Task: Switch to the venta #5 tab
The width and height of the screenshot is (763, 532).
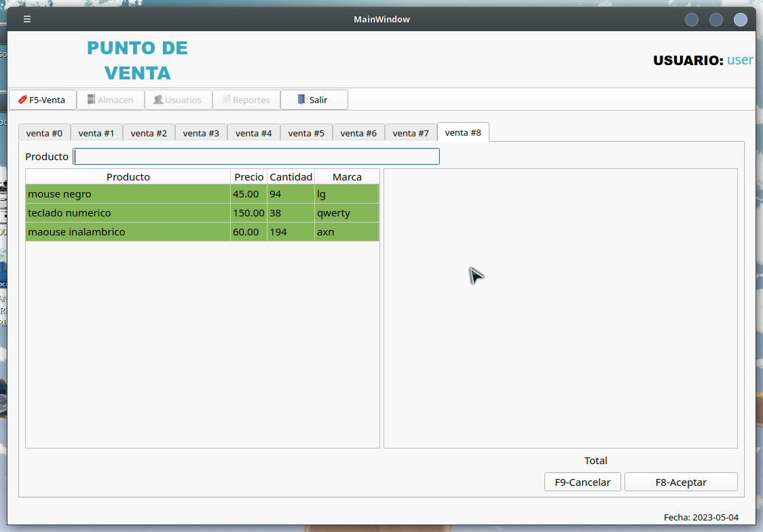Action: tap(306, 133)
